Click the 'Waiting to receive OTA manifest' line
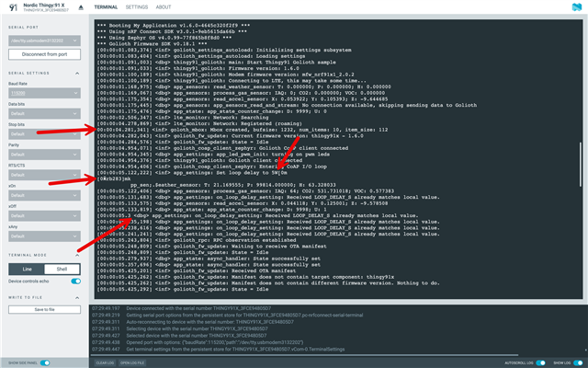The width and height of the screenshot is (588, 368). pyautogui.click(x=211, y=247)
